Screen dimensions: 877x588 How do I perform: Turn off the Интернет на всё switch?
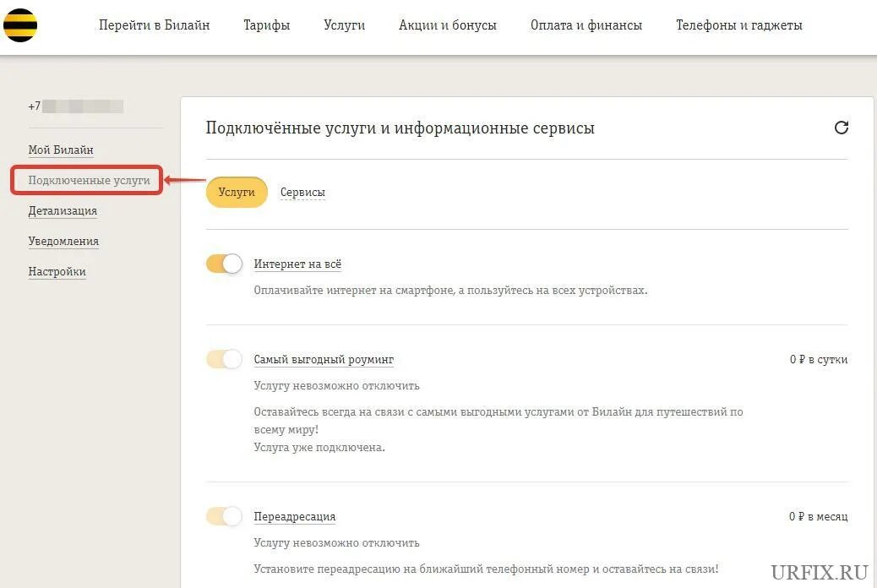[x=224, y=264]
